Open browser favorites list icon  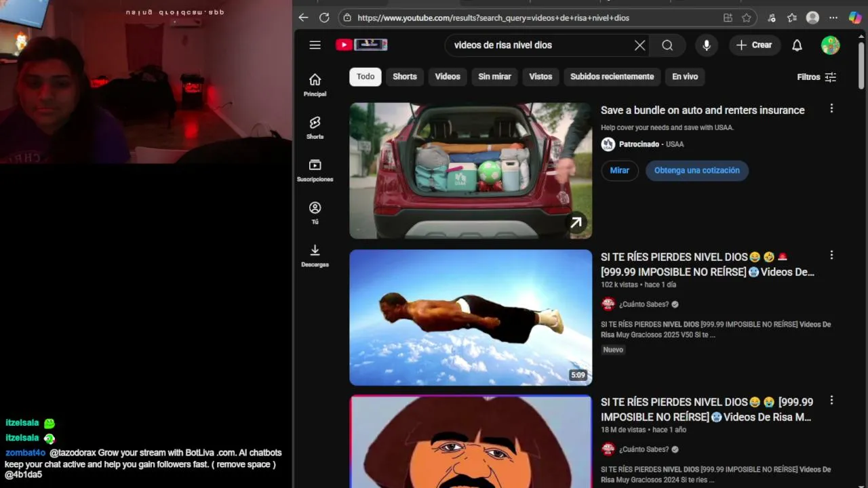pyautogui.click(x=792, y=18)
